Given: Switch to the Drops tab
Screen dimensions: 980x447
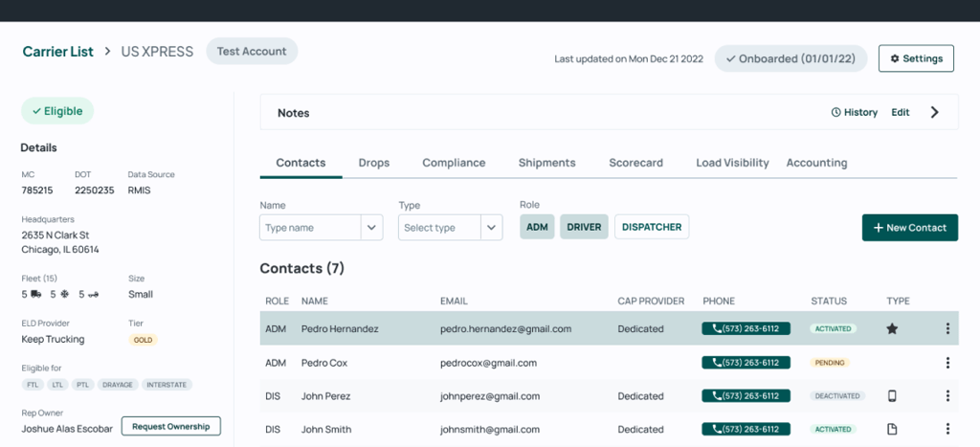Looking at the screenshot, I should pyautogui.click(x=374, y=163).
